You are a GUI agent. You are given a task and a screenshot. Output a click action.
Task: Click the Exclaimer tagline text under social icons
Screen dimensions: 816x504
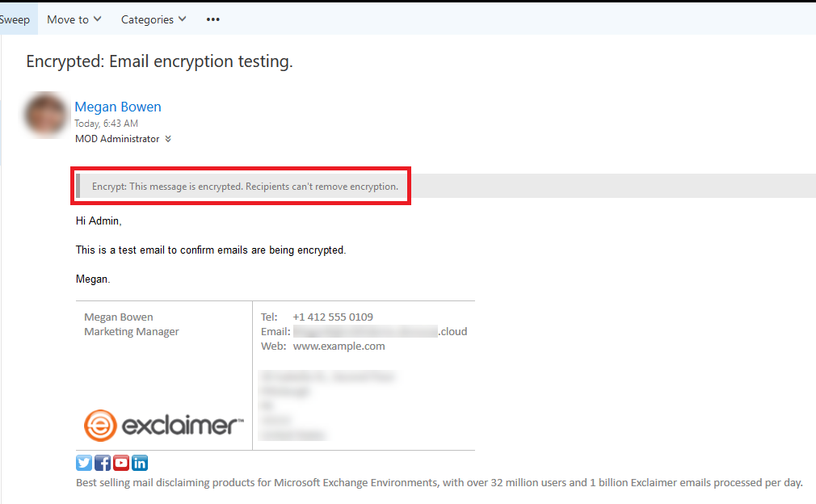coord(439,482)
